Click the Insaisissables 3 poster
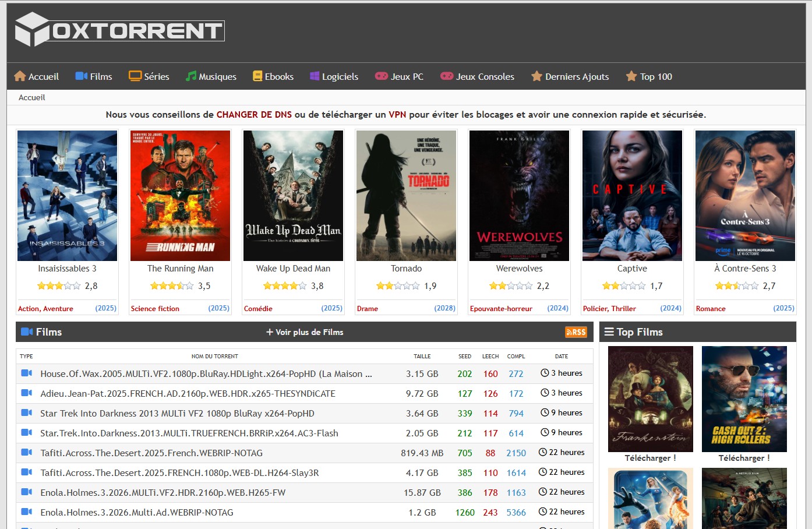 coord(68,196)
